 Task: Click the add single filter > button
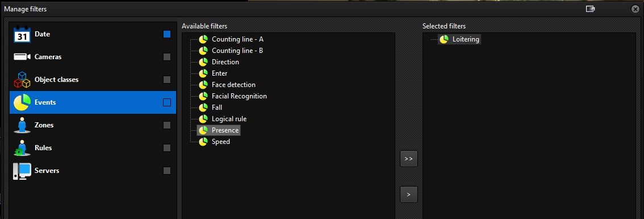[x=409, y=195]
